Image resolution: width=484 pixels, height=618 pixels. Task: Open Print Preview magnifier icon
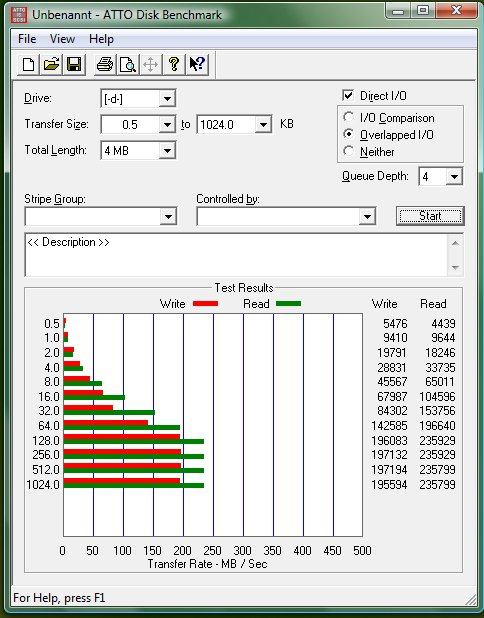tap(128, 64)
